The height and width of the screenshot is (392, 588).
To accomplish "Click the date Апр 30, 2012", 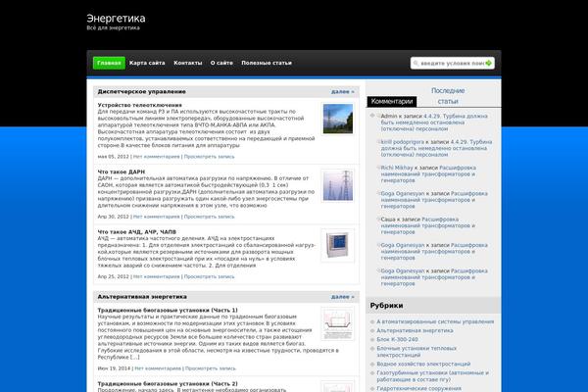I will coord(113,217).
